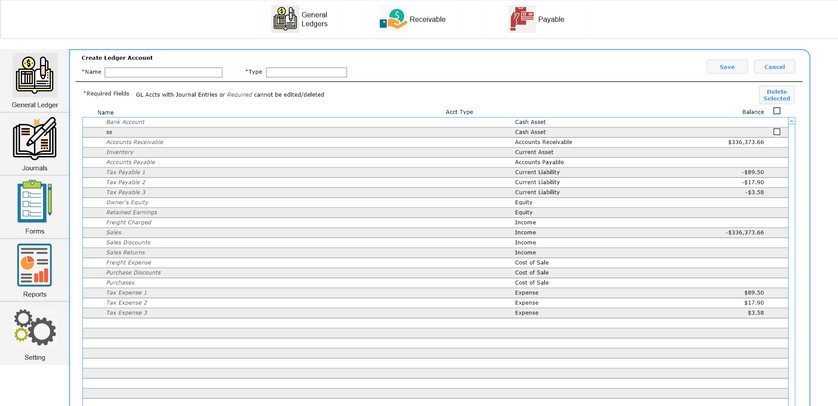This screenshot has height=406, width=838.
Task: Select the Accounts Receivable row
Action: coord(135,142)
